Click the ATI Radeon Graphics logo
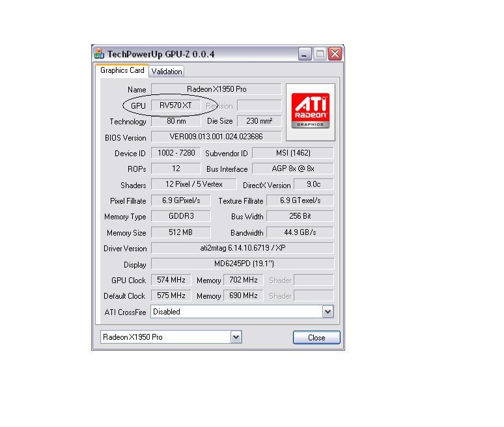This screenshot has width=504, height=427. pos(311,111)
